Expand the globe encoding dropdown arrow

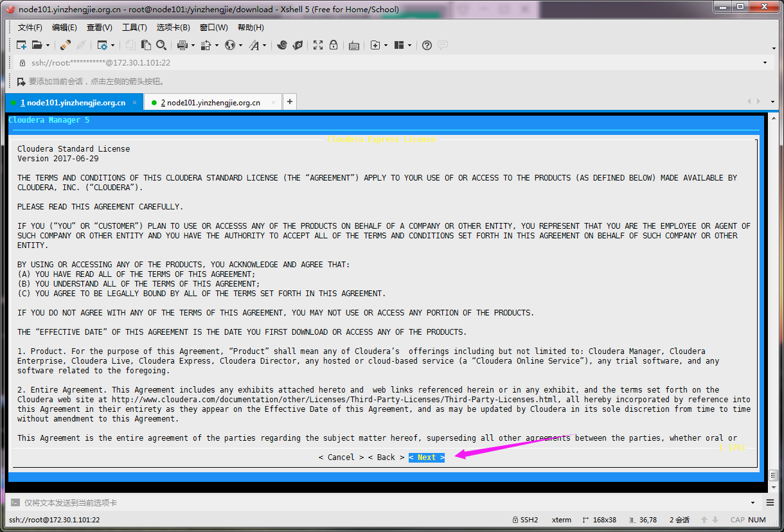[241, 45]
